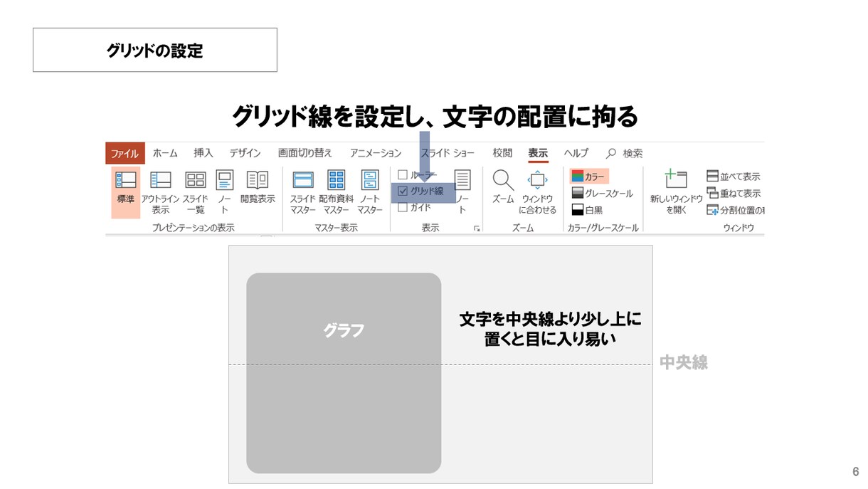Click the 中央線 label text
Viewport: 868px width, 489px height.
click(684, 362)
